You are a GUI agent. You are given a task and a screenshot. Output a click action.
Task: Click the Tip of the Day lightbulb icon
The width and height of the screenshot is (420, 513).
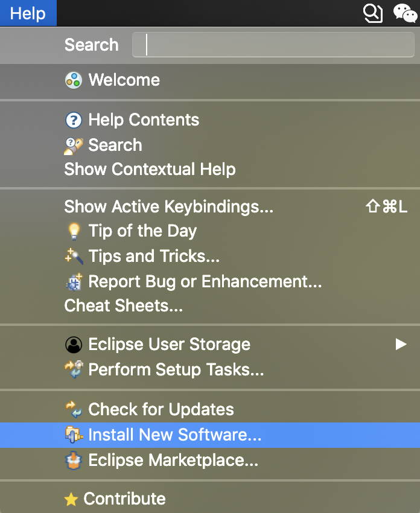point(74,231)
